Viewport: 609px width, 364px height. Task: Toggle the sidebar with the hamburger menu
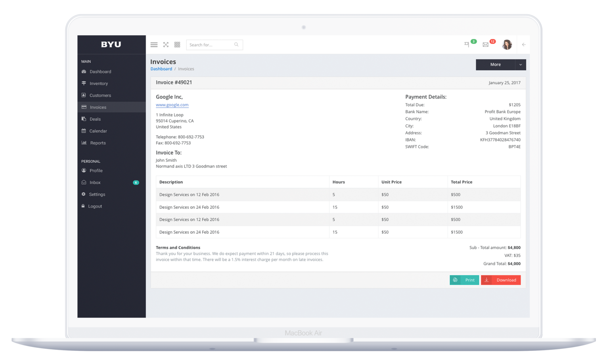154,44
